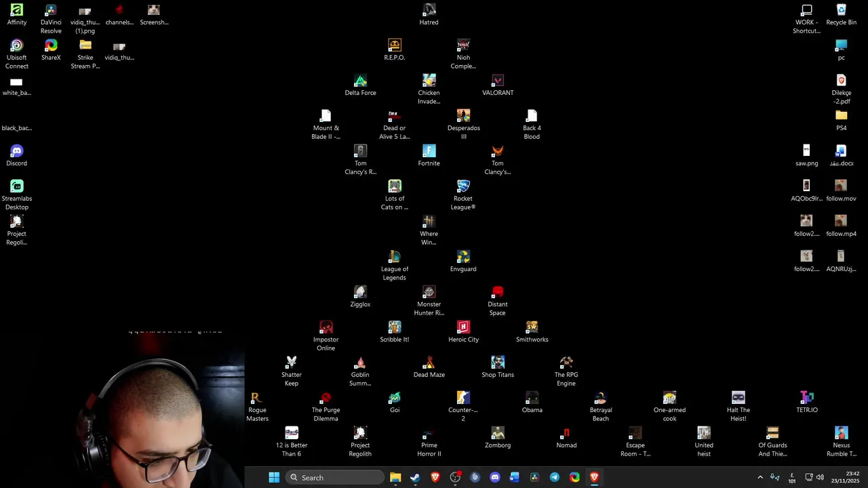
Task: Select the Mount & Blade II file icon
Action: tap(326, 125)
